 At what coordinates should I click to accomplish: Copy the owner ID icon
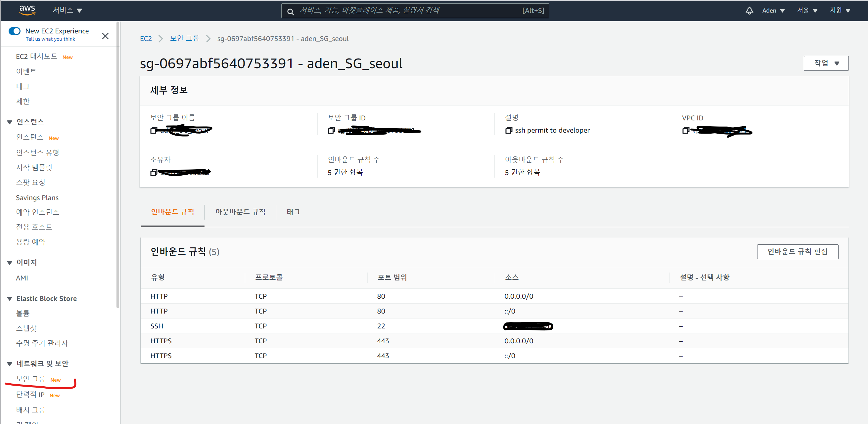tap(154, 172)
